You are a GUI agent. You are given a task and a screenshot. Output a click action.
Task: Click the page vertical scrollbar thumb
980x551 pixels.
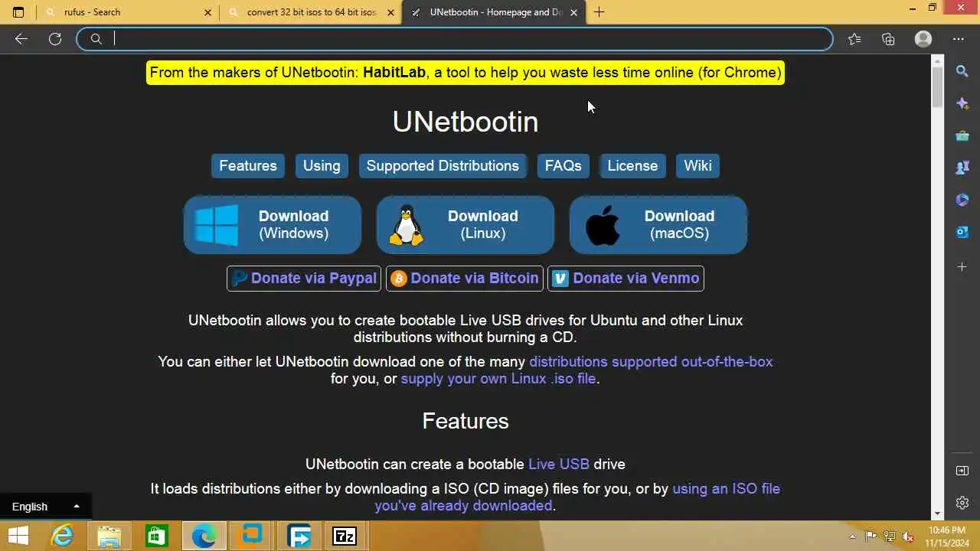pyautogui.click(x=938, y=87)
